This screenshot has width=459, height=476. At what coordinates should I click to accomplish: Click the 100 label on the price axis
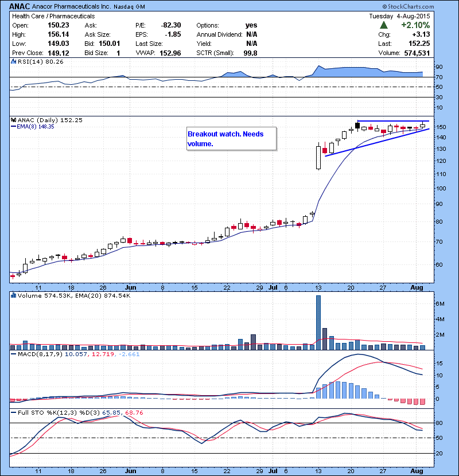(441, 188)
